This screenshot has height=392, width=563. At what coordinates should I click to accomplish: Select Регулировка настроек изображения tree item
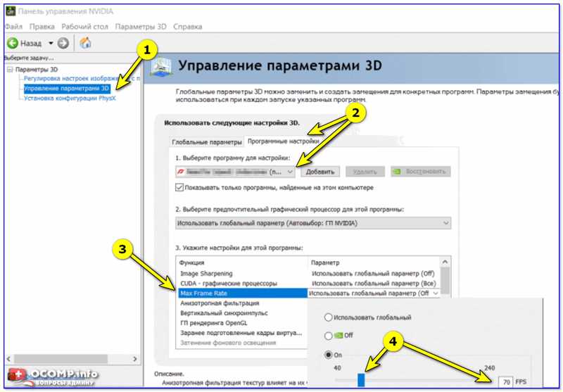pyautogui.click(x=82, y=78)
